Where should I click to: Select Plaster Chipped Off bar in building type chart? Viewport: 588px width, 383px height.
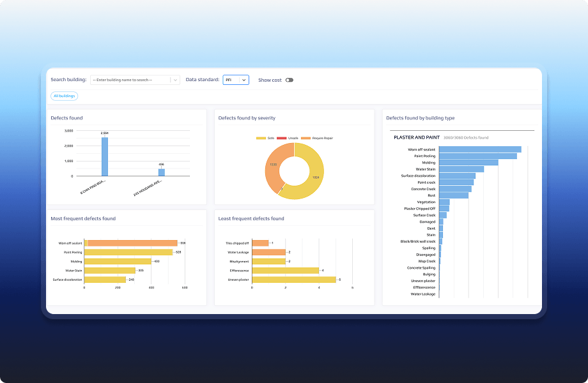(x=444, y=209)
